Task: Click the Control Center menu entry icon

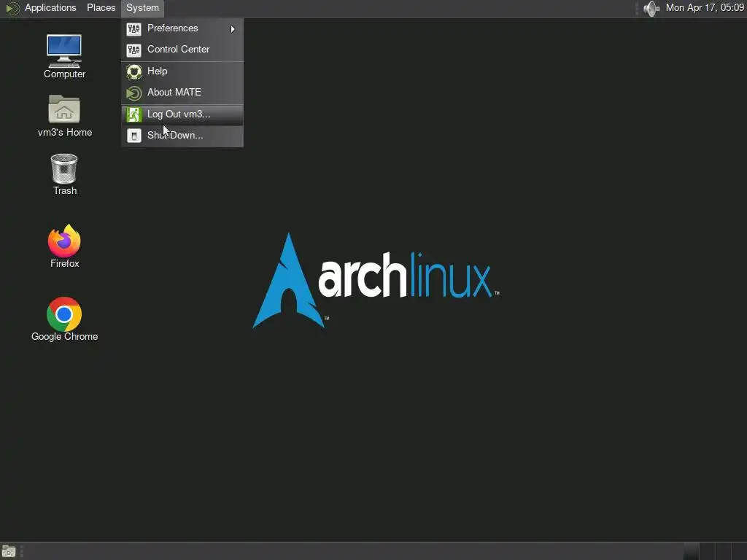Action: tap(134, 50)
